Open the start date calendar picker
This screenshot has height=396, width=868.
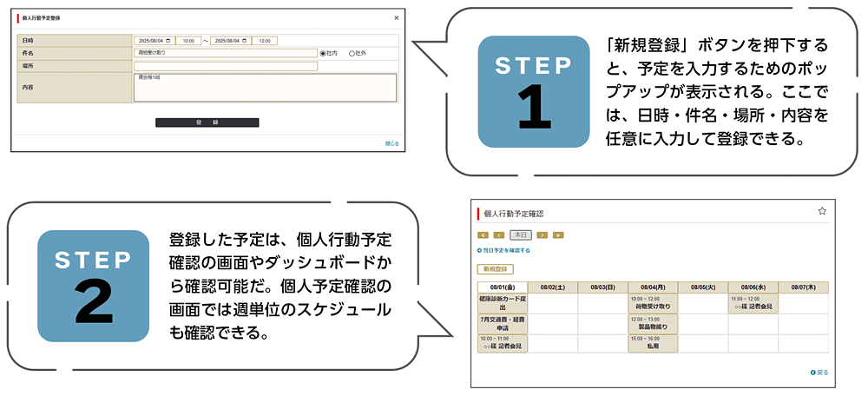point(168,41)
